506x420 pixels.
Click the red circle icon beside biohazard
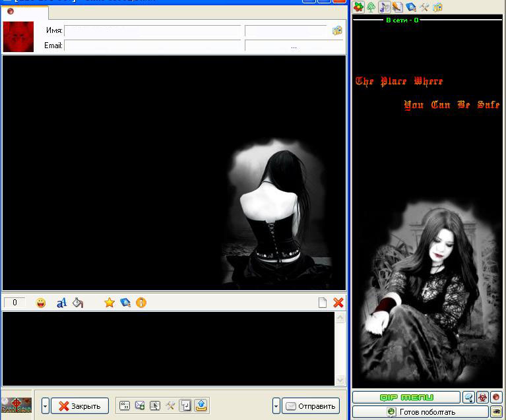[x=496, y=398]
